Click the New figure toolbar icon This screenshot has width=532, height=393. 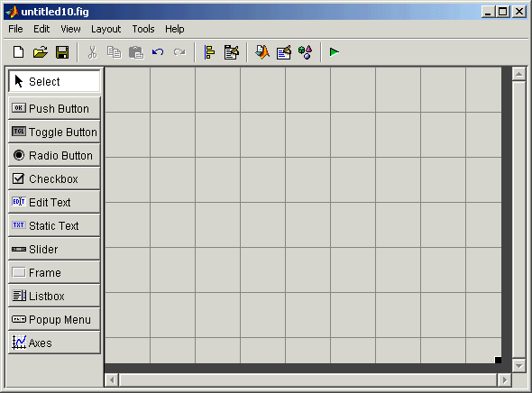[18, 52]
